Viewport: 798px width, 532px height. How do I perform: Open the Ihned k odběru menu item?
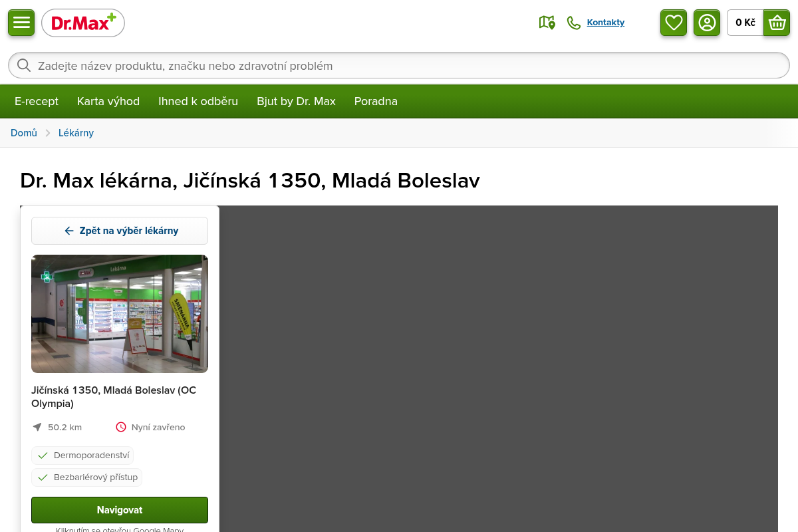click(198, 101)
